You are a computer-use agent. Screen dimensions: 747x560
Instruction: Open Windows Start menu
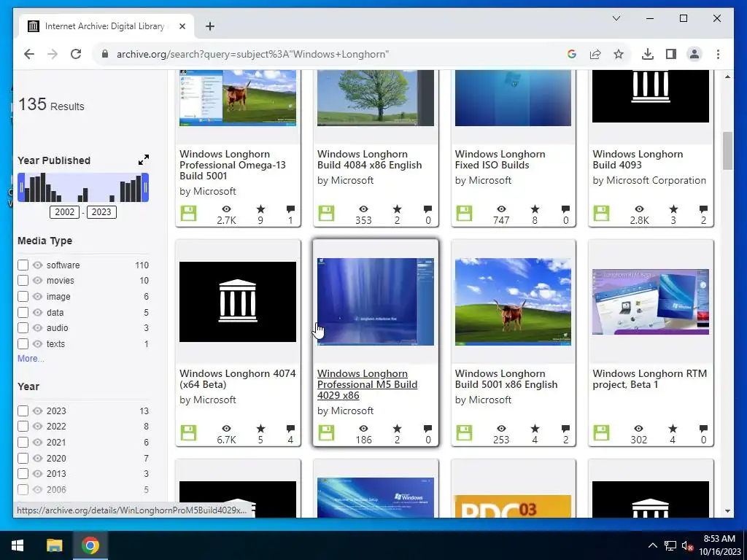[18, 545]
